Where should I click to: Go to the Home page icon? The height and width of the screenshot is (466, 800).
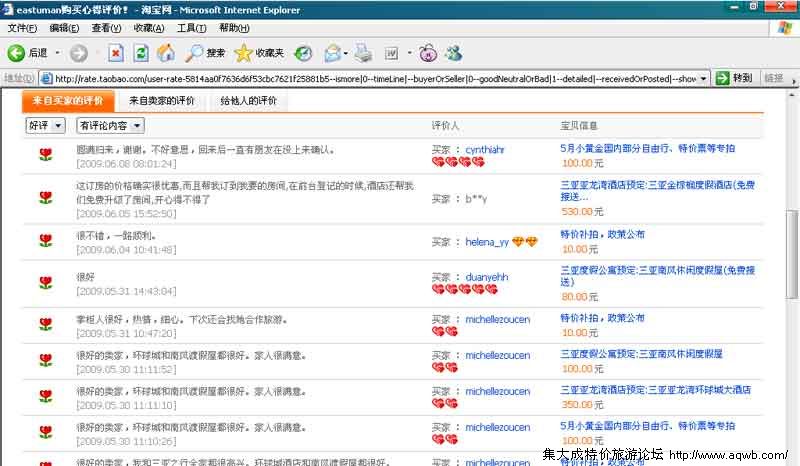[x=166, y=53]
